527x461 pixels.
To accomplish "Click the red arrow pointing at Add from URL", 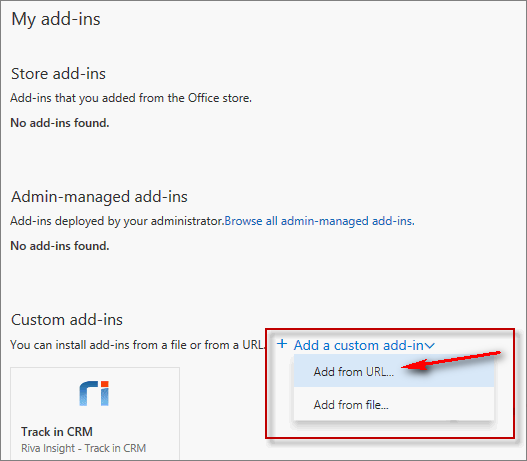I will point(451,360).
